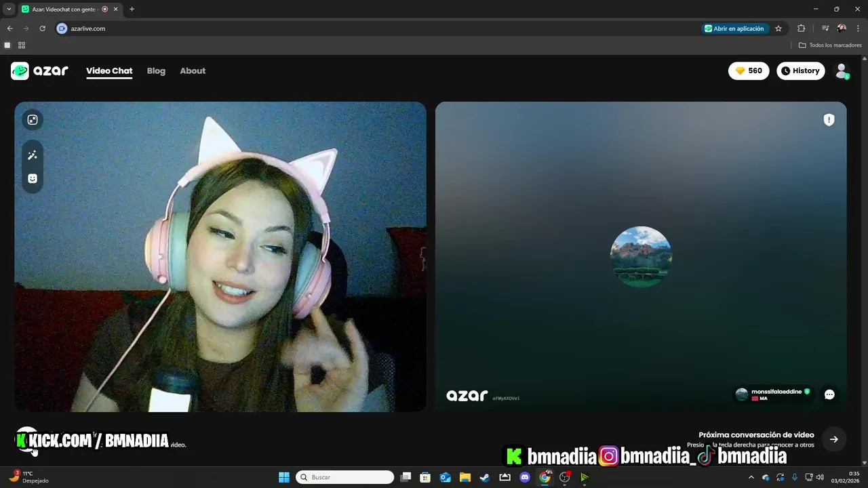Open the Chrome tab search dropdown
Image resolution: width=868 pixels, height=488 pixels.
pos(9,9)
